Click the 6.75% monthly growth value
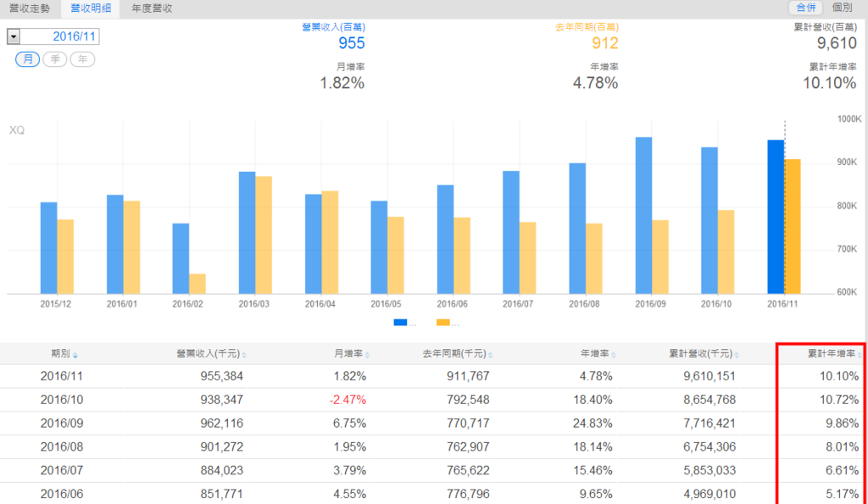The height and width of the screenshot is (504, 868). pyautogui.click(x=349, y=424)
